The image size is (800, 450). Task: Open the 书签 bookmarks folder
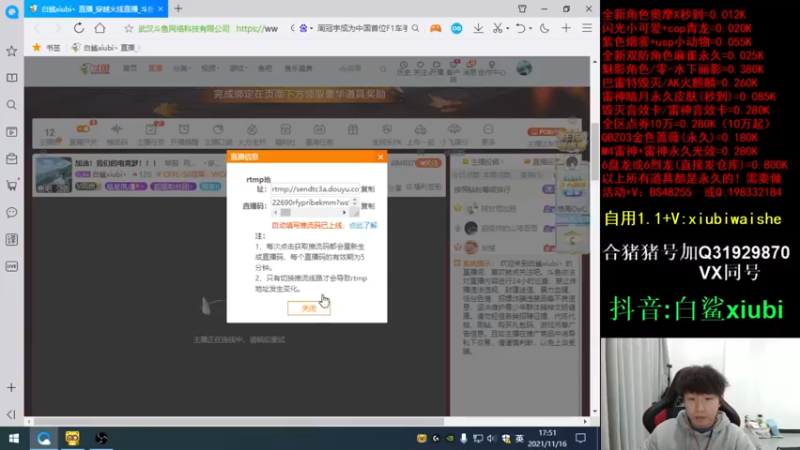[x=46, y=47]
